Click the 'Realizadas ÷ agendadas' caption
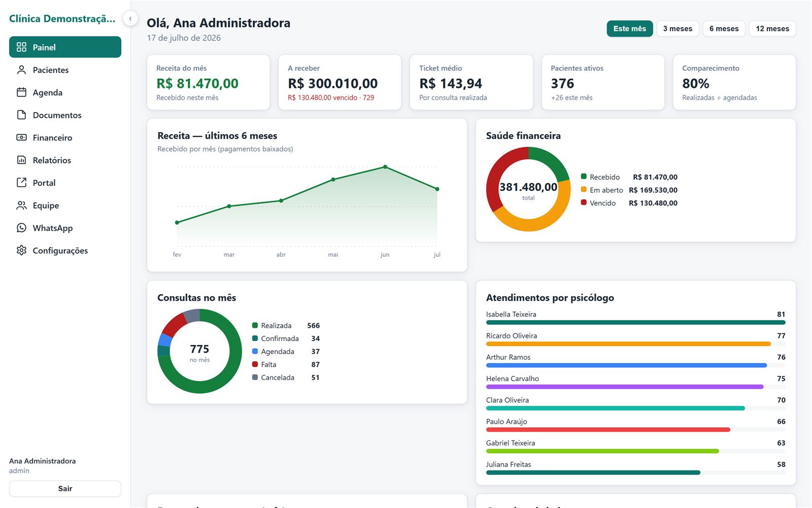Screen dimensions: 812x508 click(x=720, y=98)
